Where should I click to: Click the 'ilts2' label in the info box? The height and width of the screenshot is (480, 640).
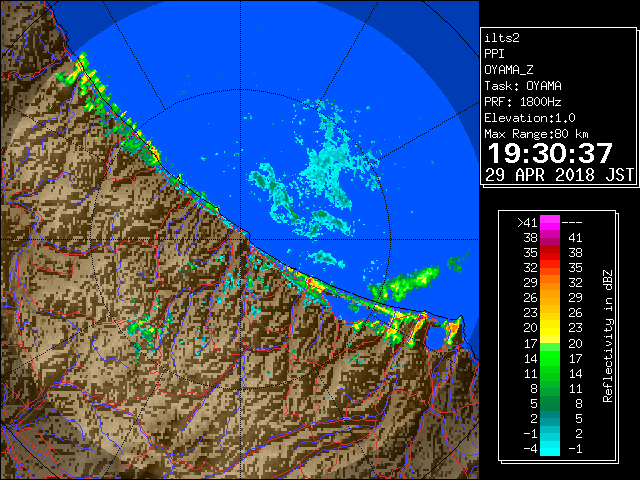(x=502, y=38)
